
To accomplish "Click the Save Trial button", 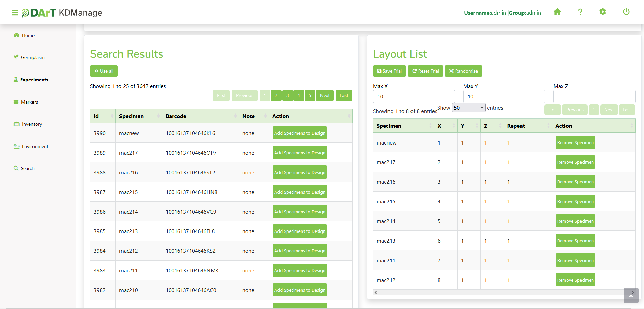I will [x=389, y=71].
